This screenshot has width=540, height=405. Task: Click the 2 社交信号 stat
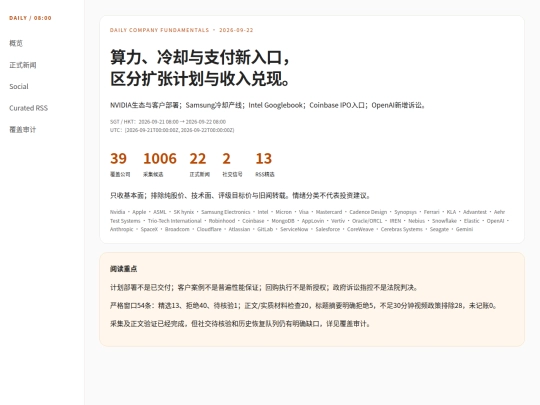pos(232,165)
